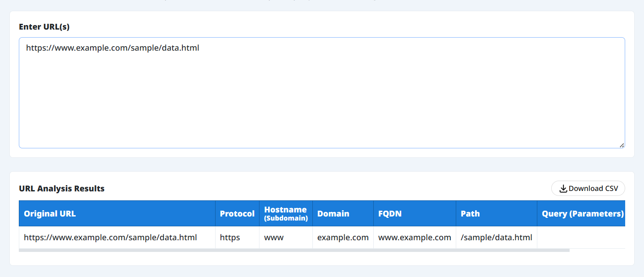Click inside the Enter URL(s) text area
The height and width of the screenshot is (277, 644).
click(321, 99)
